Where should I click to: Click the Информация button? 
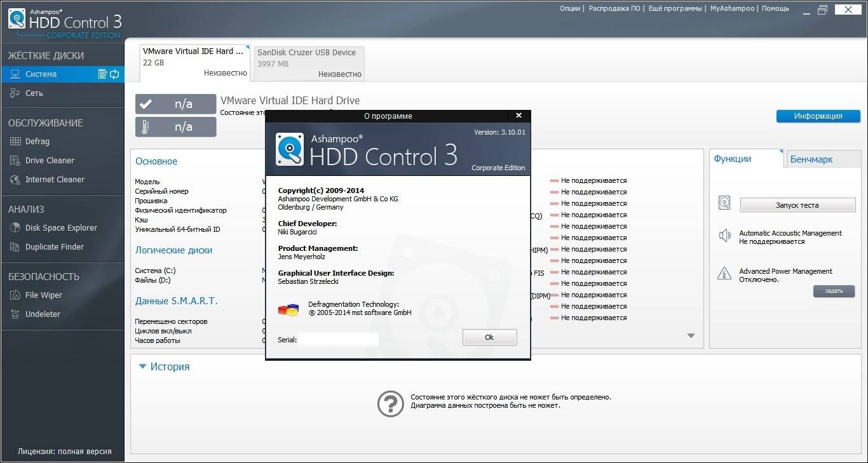[818, 116]
